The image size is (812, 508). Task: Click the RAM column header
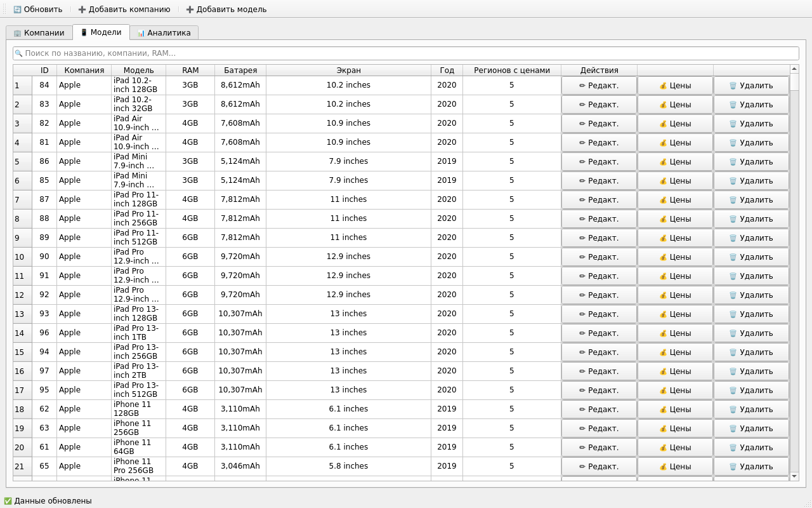click(190, 70)
